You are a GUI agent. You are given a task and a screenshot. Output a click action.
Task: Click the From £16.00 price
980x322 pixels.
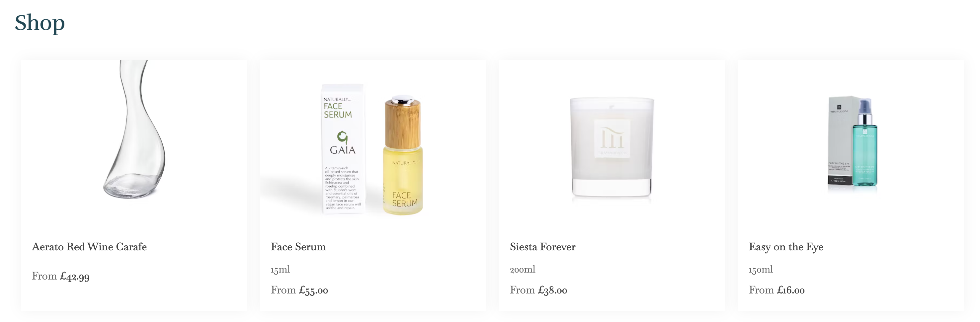point(776,290)
